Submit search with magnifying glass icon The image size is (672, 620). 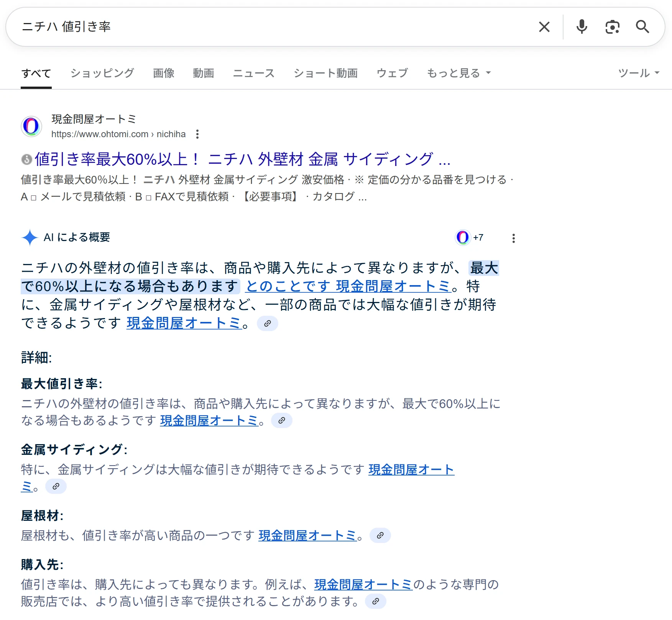point(642,27)
